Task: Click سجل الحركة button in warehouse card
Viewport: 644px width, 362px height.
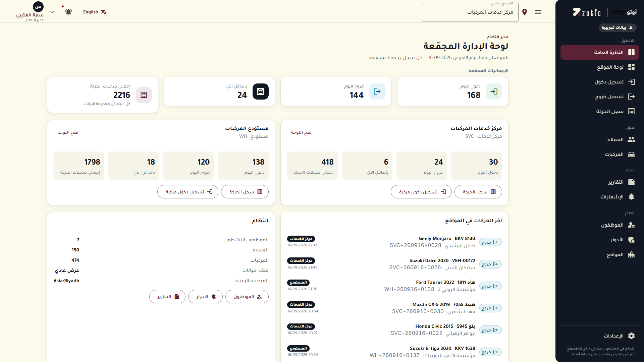Action: point(245,192)
